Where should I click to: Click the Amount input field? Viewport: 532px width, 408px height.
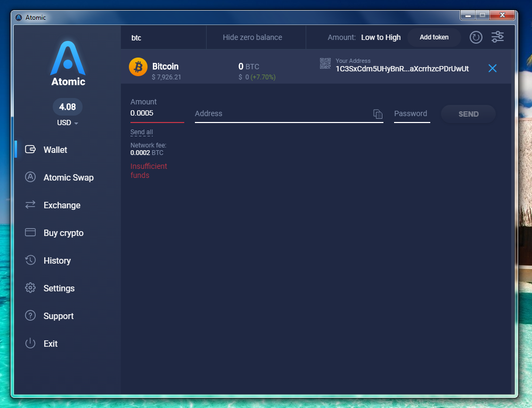click(x=157, y=113)
